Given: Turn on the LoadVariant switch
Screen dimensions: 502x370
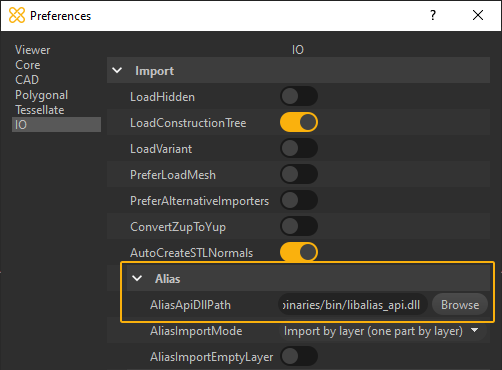Looking at the screenshot, I should (x=299, y=148).
